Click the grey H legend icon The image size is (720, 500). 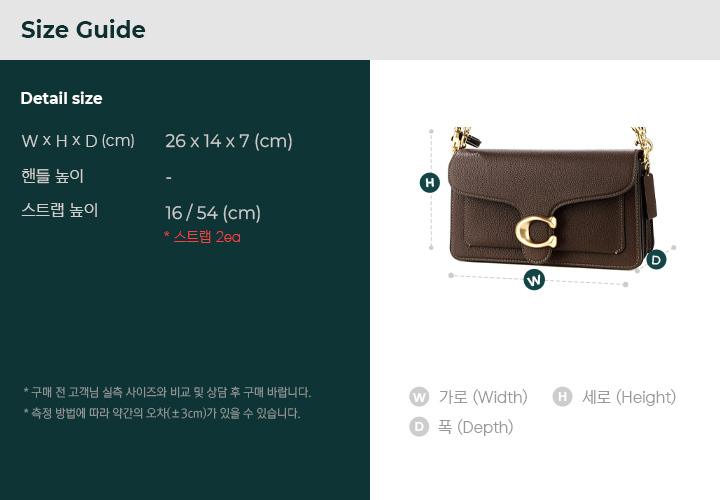562,397
